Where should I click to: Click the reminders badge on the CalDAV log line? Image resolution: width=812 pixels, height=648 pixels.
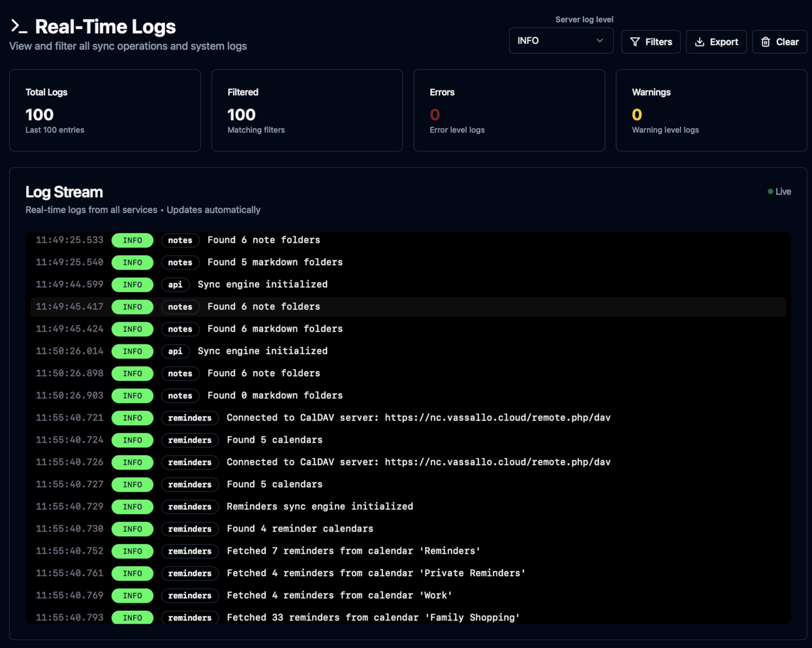(x=190, y=417)
